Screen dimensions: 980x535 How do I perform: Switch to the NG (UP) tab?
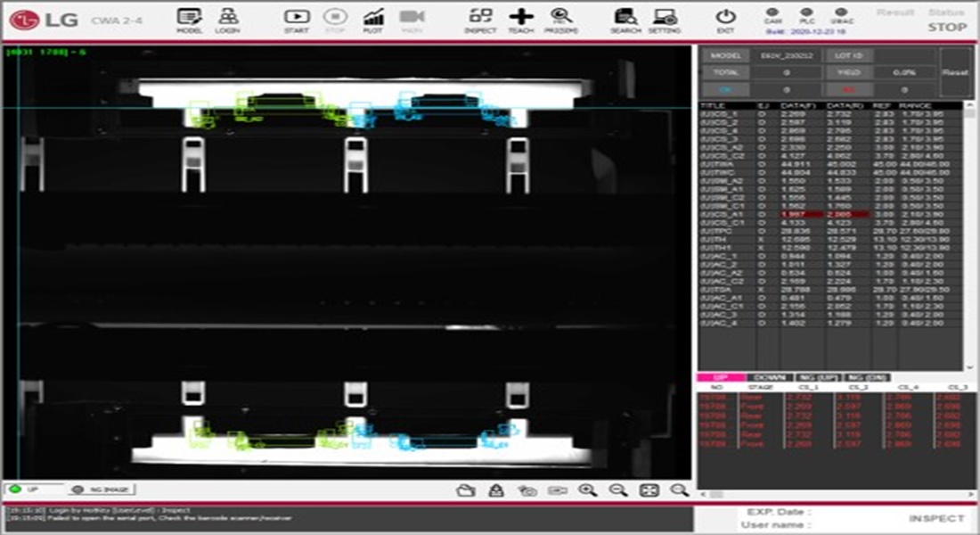816,377
